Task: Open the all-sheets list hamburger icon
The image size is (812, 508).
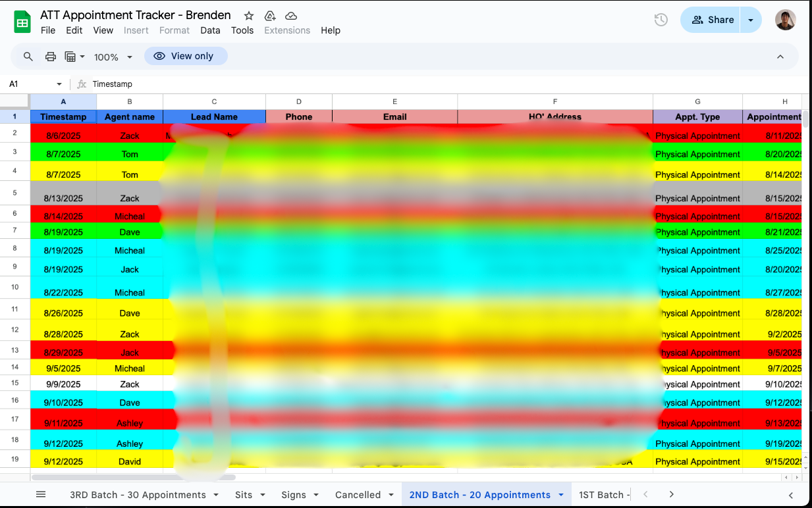Action: 41,494
